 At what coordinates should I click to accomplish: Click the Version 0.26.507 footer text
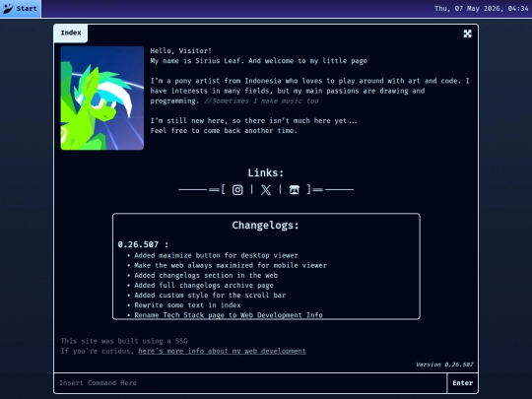coord(444,365)
